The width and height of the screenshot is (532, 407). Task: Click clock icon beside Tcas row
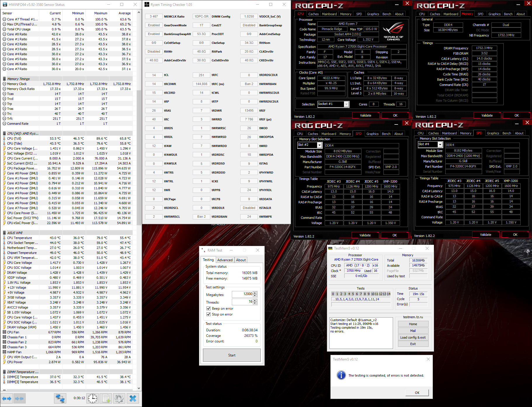[4, 94]
